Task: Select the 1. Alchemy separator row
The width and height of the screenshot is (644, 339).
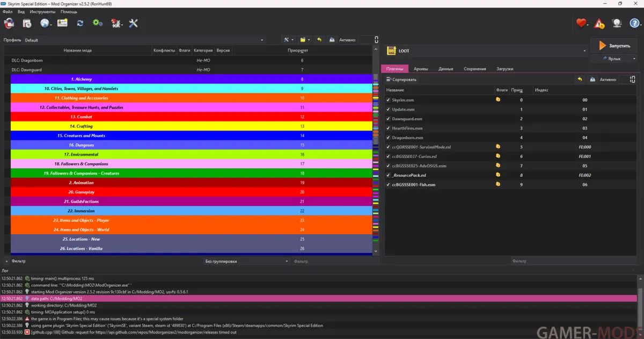Action: coord(192,79)
